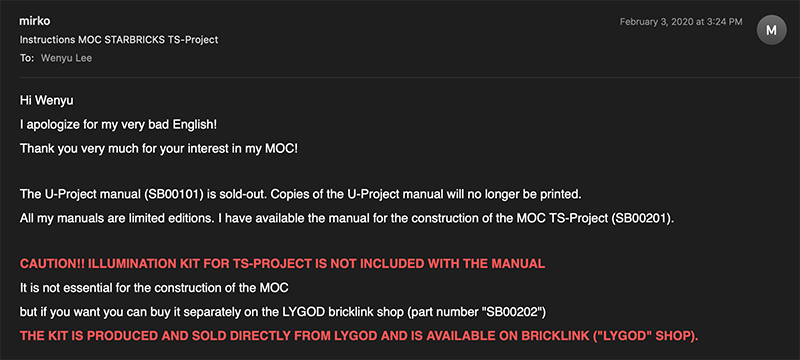Image resolution: width=800 pixels, height=360 pixels.
Task: Select the sender name mirko
Action: click(35, 21)
